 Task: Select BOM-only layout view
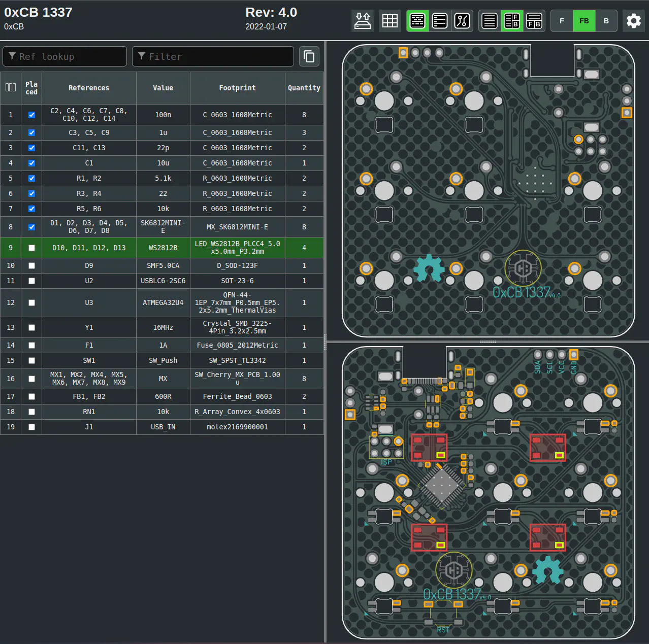pyautogui.click(x=490, y=21)
